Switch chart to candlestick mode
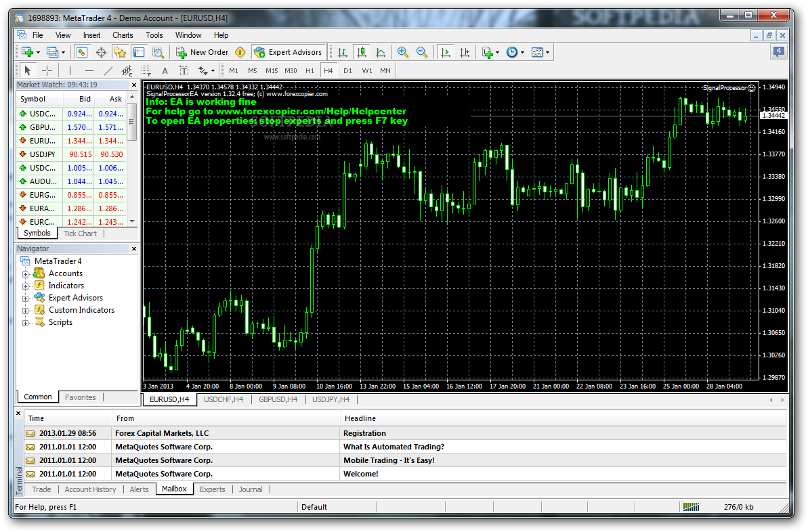This screenshot has height=532, width=808. click(x=362, y=52)
